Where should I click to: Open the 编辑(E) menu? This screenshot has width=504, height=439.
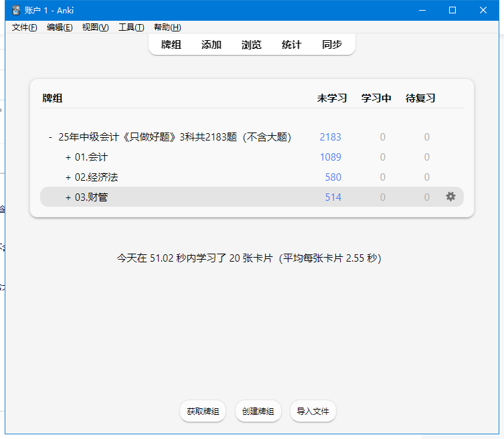[60, 27]
